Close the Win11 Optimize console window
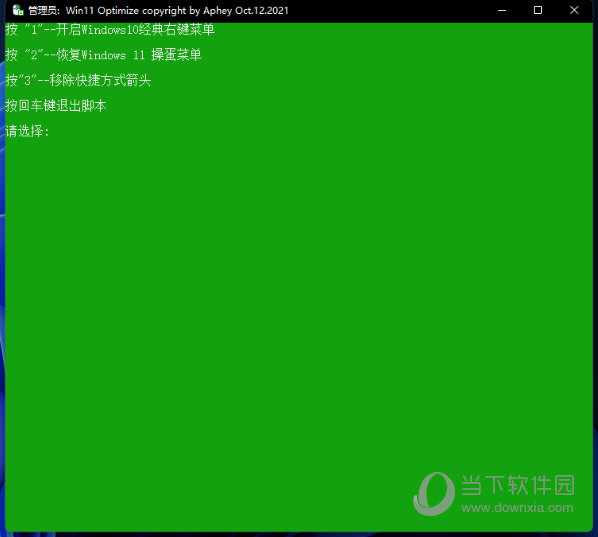598x537 pixels. pos(574,10)
